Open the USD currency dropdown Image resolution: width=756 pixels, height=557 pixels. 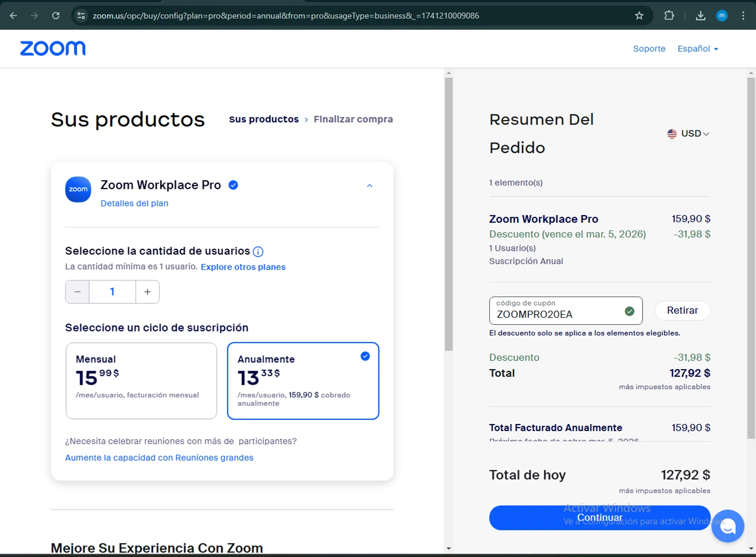pos(688,133)
